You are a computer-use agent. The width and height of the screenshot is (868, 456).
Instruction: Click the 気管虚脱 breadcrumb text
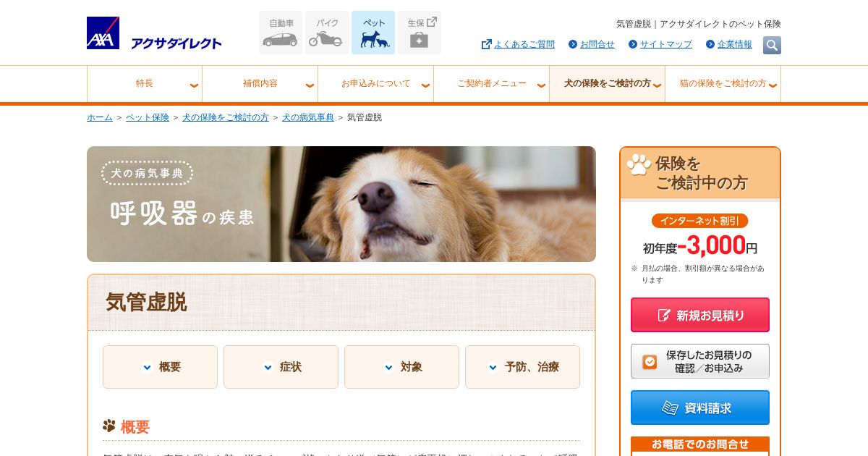[x=365, y=117]
